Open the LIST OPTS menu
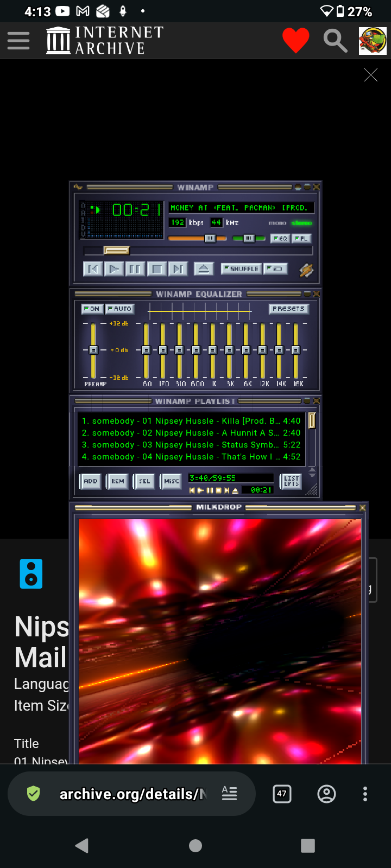Image resolution: width=391 pixels, height=868 pixels. [x=292, y=481]
